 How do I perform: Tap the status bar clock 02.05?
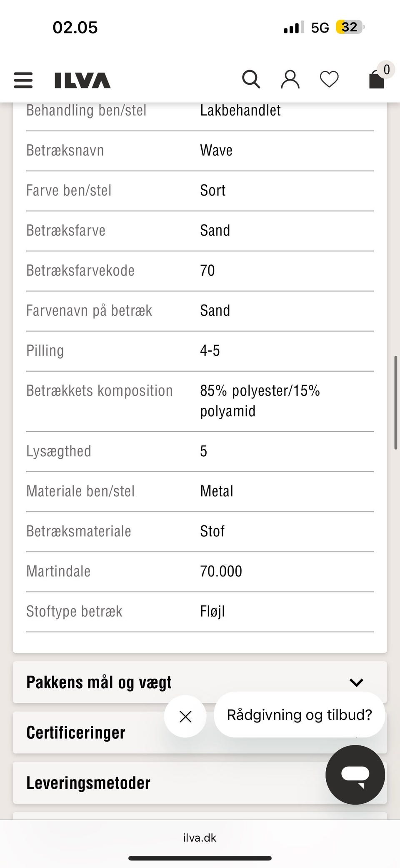pos(75,28)
